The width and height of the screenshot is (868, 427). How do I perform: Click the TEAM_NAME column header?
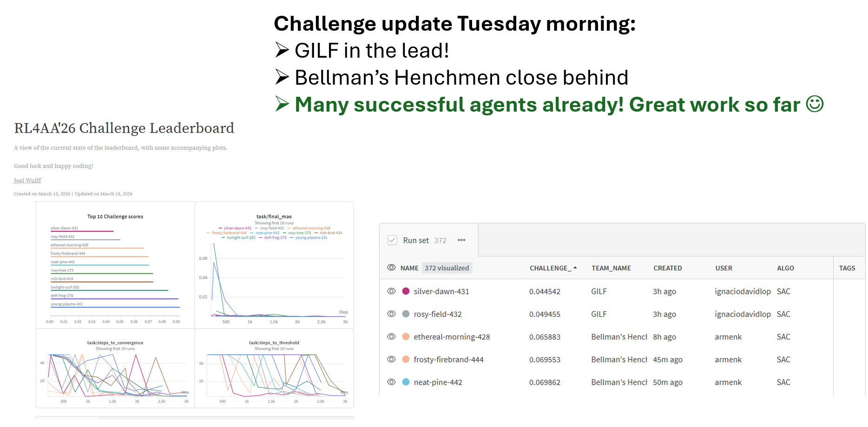click(x=611, y=268)
